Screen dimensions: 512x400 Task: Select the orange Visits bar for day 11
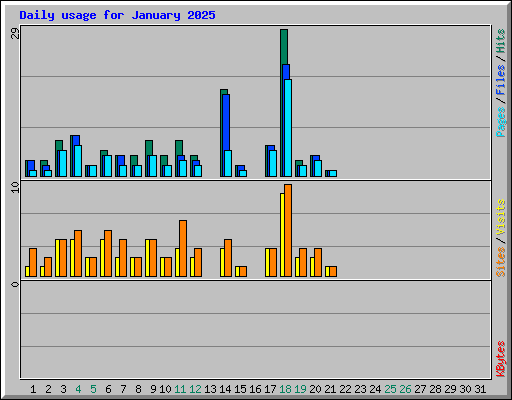[x=183, y=248]
